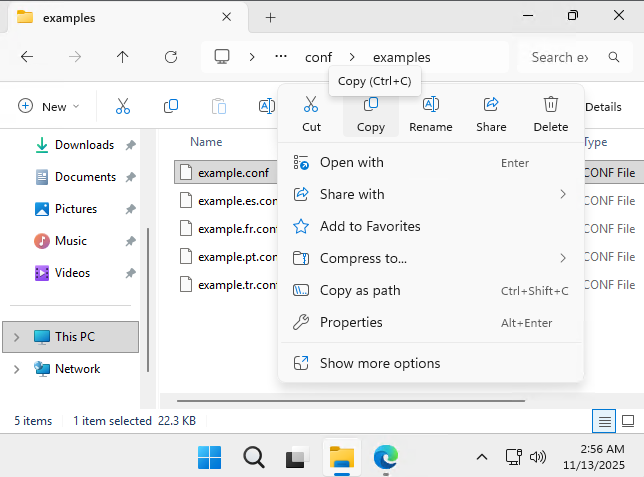
Task: Go up one folder level
Action: (123, 57)
